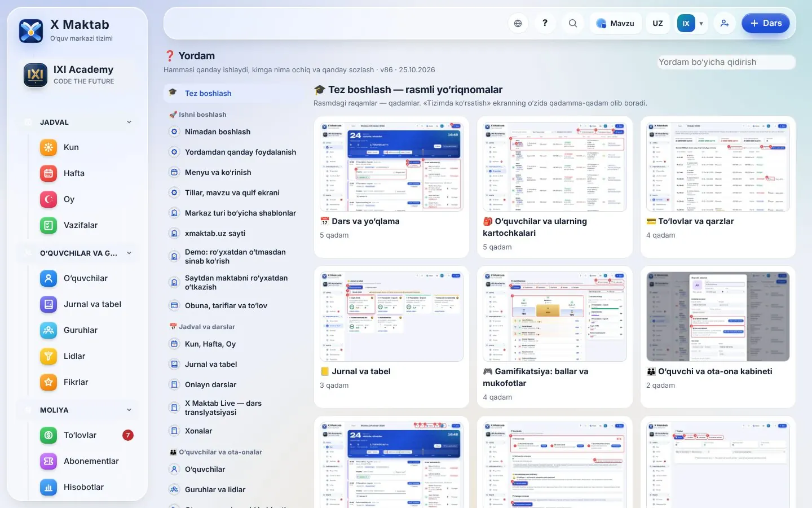This screenshot has width=812, height=508.
Task: Select the Tez boshlash help tab
Action: click(x=233, y=94)
